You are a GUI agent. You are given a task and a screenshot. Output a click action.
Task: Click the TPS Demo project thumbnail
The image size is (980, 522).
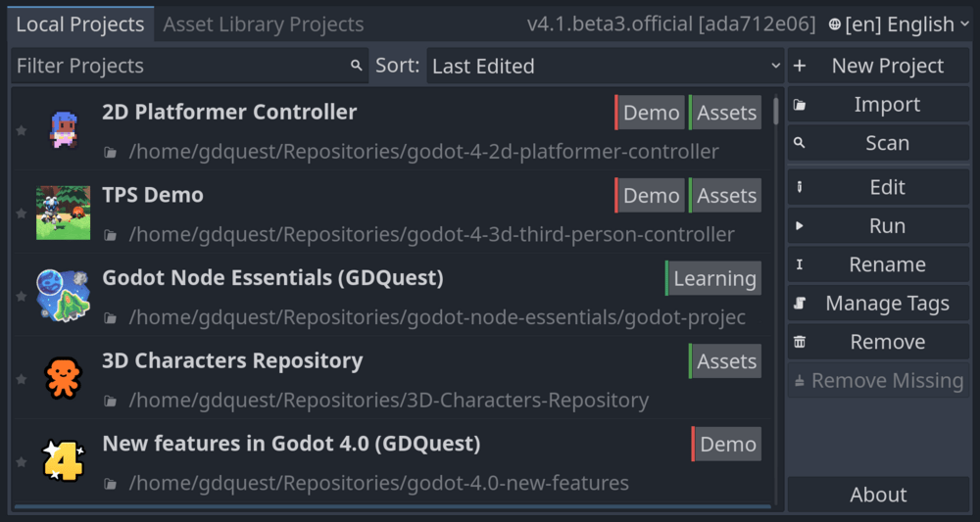[x=63, y=213]
